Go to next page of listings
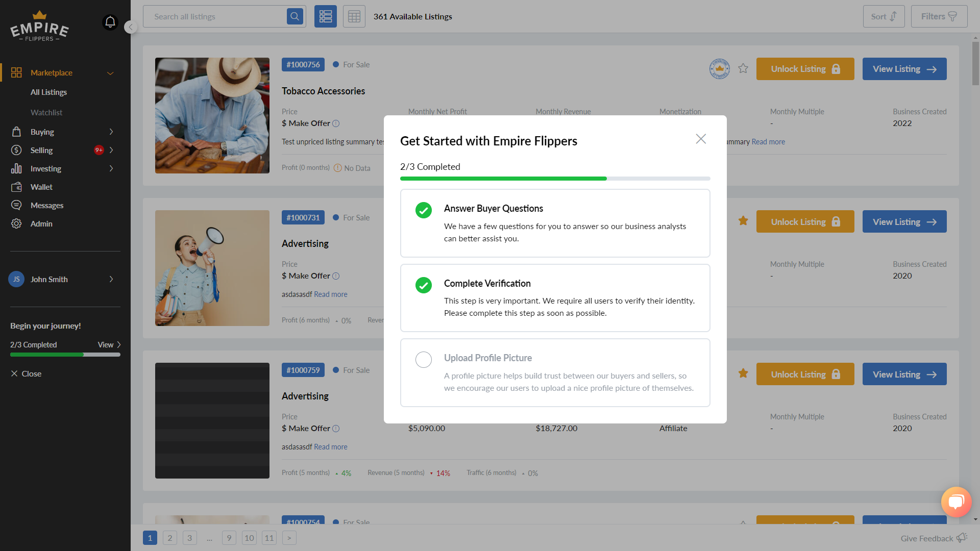 pyautogui.click(x=289, y=538)
